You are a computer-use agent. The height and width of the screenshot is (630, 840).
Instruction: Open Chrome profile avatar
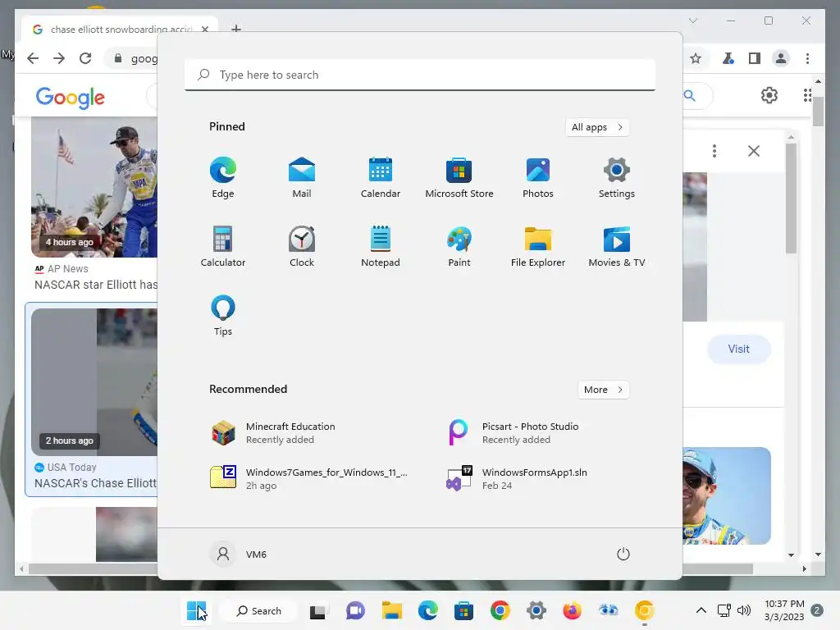(x=781, y=58)
